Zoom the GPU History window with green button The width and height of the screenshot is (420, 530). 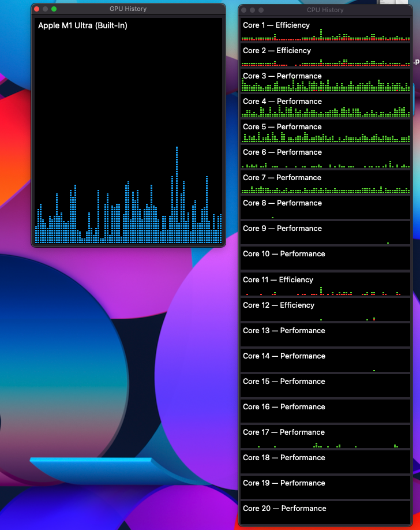point(54,9)
